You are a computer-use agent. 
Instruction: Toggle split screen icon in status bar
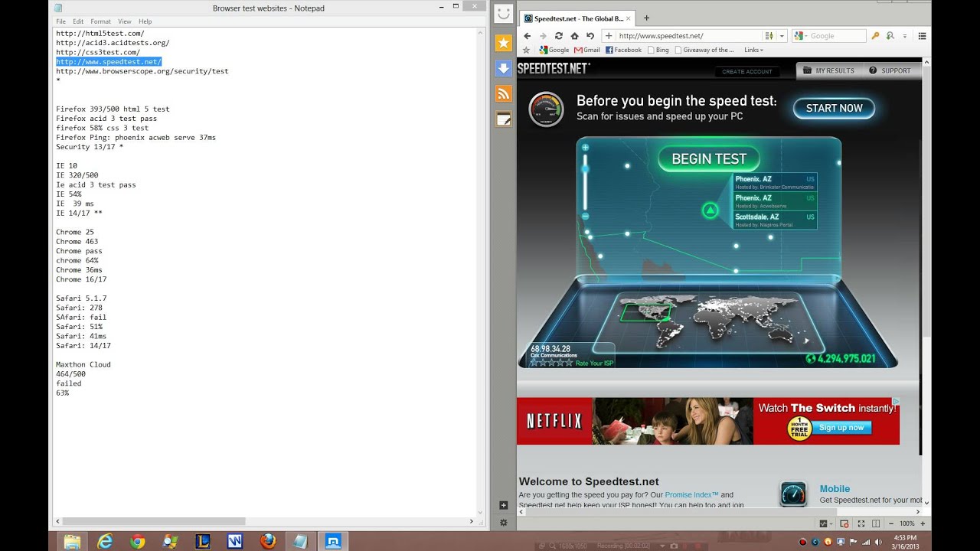tap(876, 523)
